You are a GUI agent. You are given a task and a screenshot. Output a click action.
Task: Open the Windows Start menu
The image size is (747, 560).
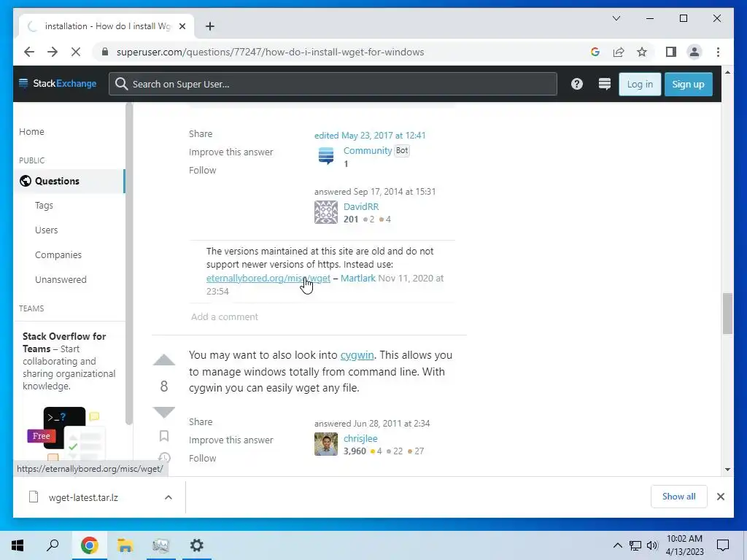pos(18,545)
